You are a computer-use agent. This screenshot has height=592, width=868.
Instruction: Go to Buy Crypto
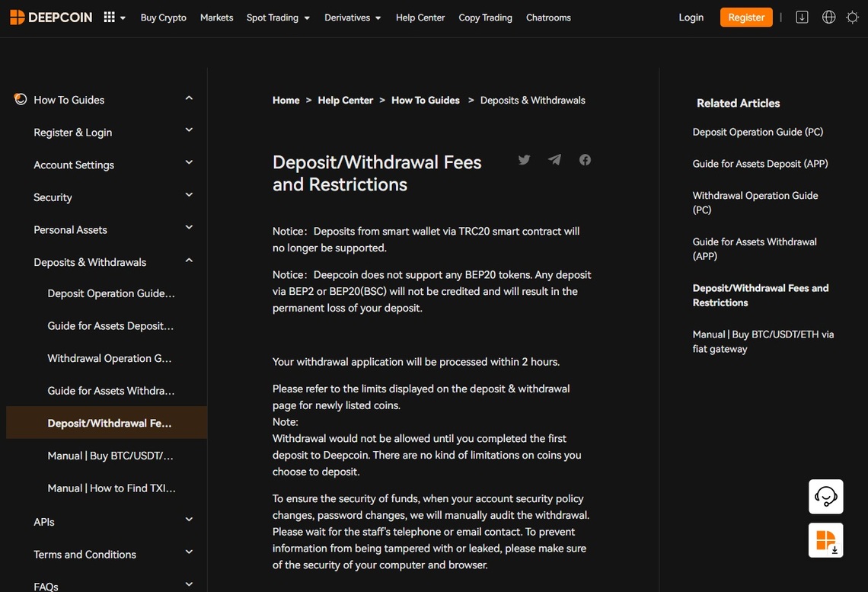click(163, 18)
